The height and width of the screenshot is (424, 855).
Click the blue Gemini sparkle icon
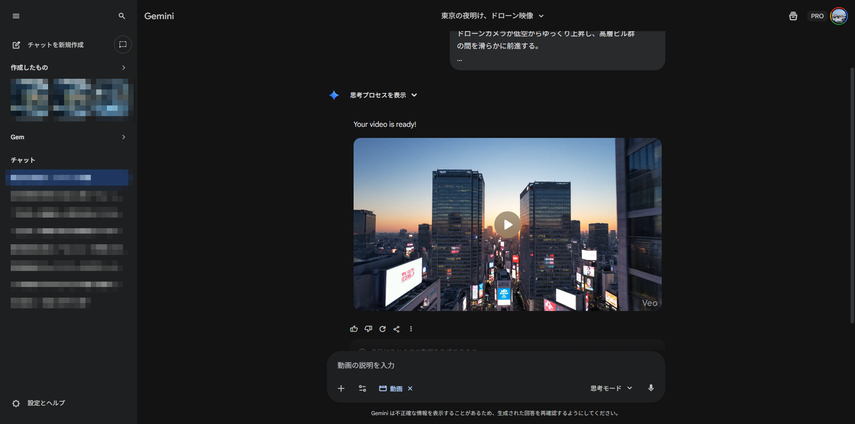334,95
